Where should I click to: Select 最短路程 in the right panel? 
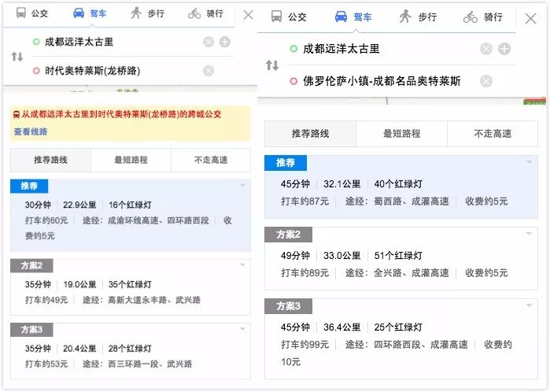(x=401, y=134)
